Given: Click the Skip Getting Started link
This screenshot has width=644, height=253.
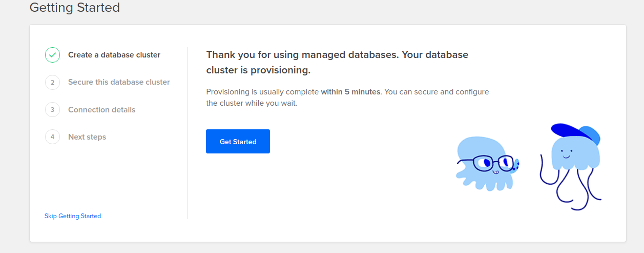Looking at the screenshot, I should (x=73, y=216).
